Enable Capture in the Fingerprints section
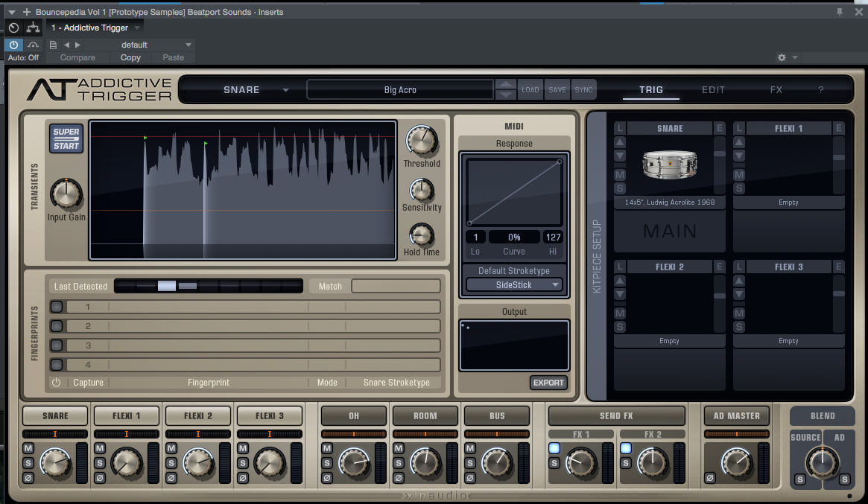 pos(57,382)
